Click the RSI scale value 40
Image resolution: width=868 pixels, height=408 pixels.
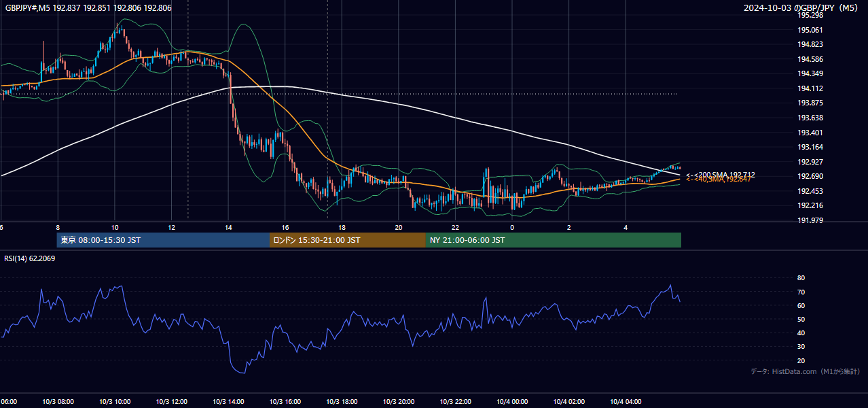(x=801, y=333)
